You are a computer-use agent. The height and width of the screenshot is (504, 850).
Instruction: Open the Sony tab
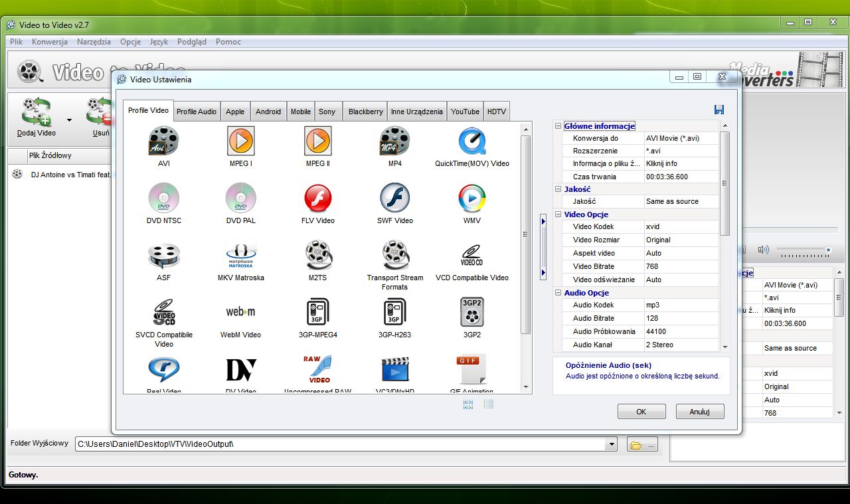327,112
